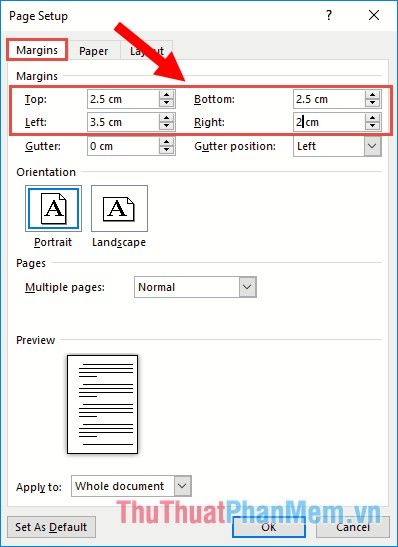Click the Top margin input field

point(123,99)
